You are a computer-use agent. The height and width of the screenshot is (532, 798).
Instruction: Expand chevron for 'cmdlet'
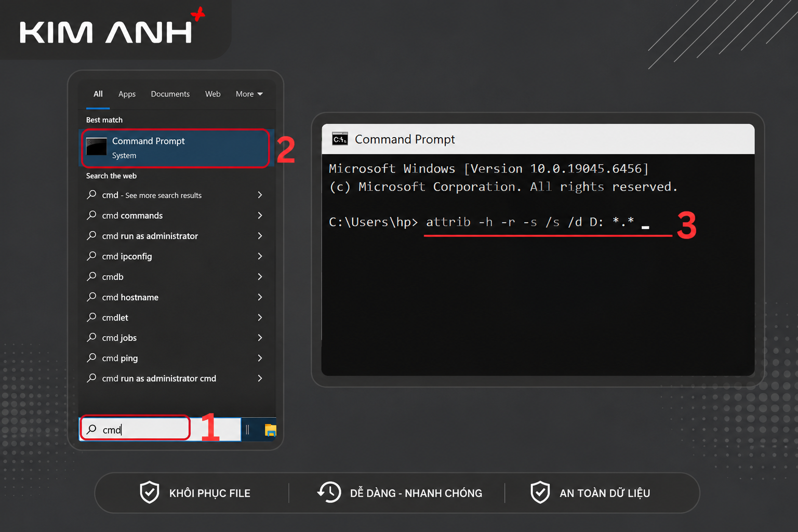(260, 317)
